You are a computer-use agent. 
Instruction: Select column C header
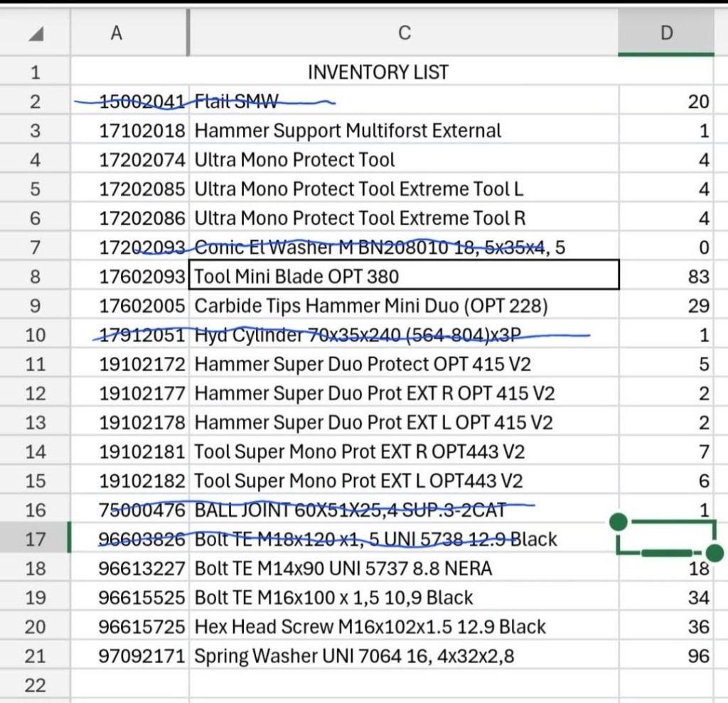(x=403, y=33)
